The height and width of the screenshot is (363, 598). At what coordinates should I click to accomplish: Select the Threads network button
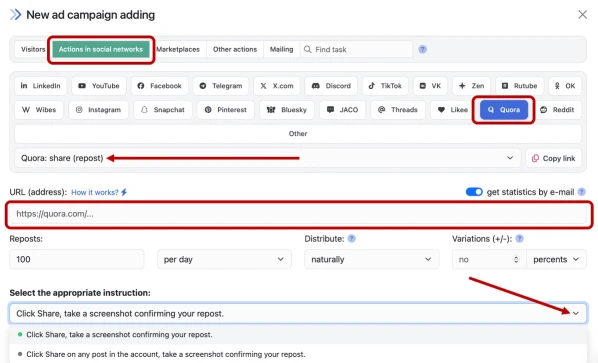(398, 110)
